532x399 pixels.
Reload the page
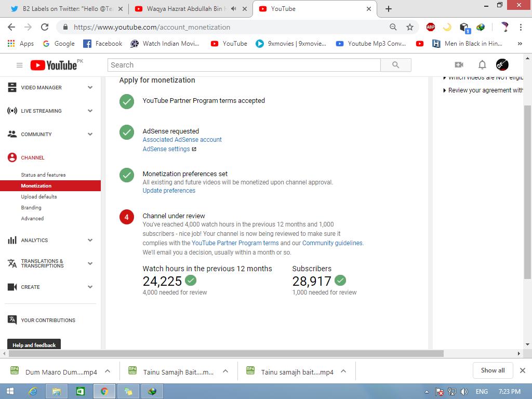(45, 27)
